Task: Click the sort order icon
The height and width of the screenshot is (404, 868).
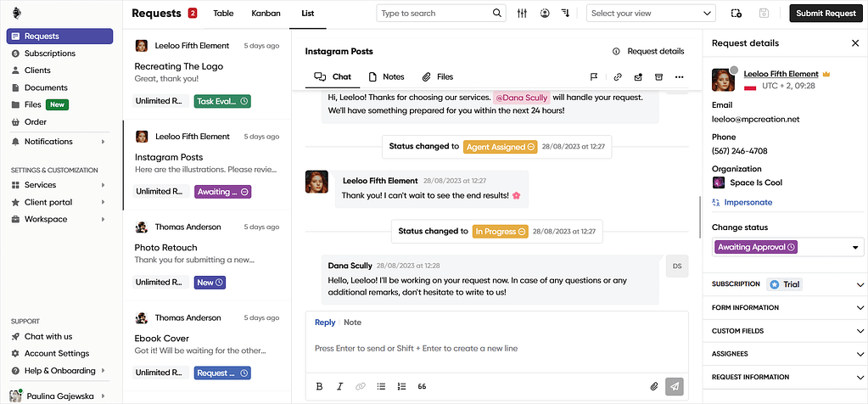Action: point(565,14)
